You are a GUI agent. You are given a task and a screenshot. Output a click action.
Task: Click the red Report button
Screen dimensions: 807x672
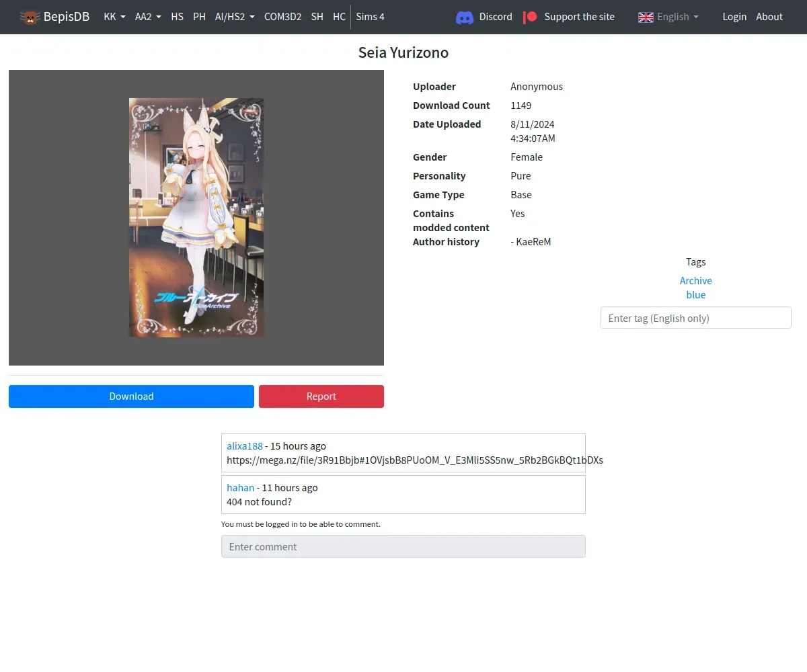tap(321, 396)
